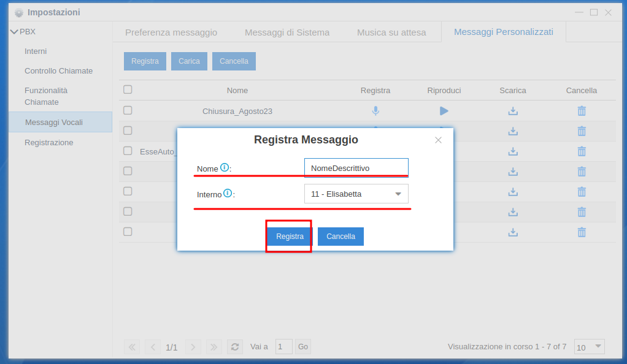The height and width of the screenshot is (364, 627).
Task: Select the Messaggi Personalizzati tab
Action: [504, 32]
